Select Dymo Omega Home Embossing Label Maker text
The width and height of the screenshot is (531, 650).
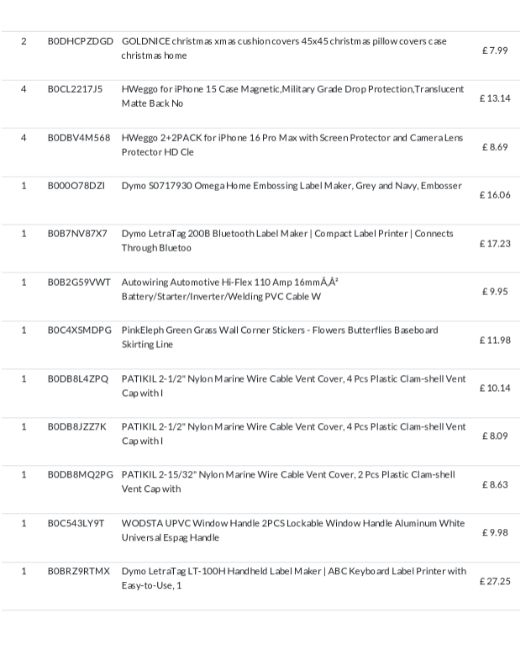coord(291,186)
